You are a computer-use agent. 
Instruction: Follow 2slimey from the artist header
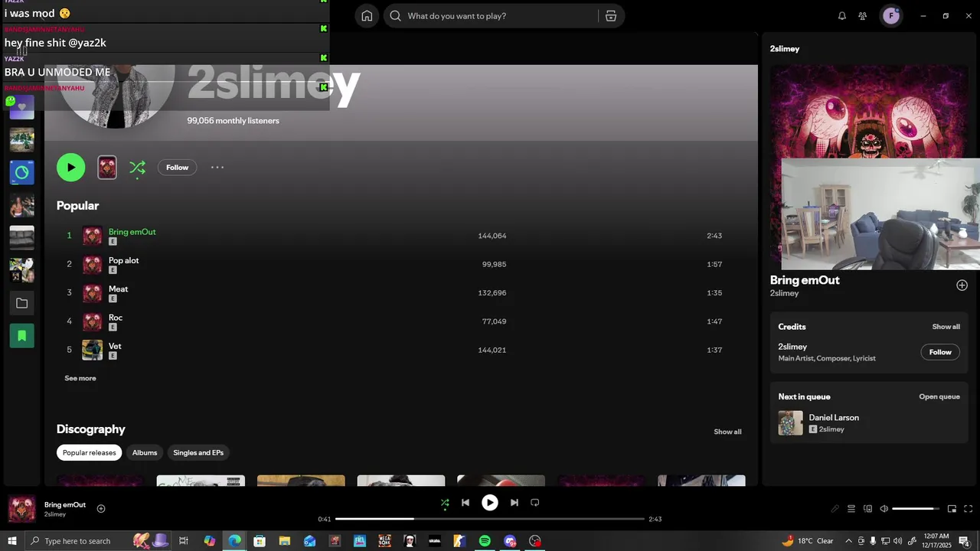tap(177, 168)
